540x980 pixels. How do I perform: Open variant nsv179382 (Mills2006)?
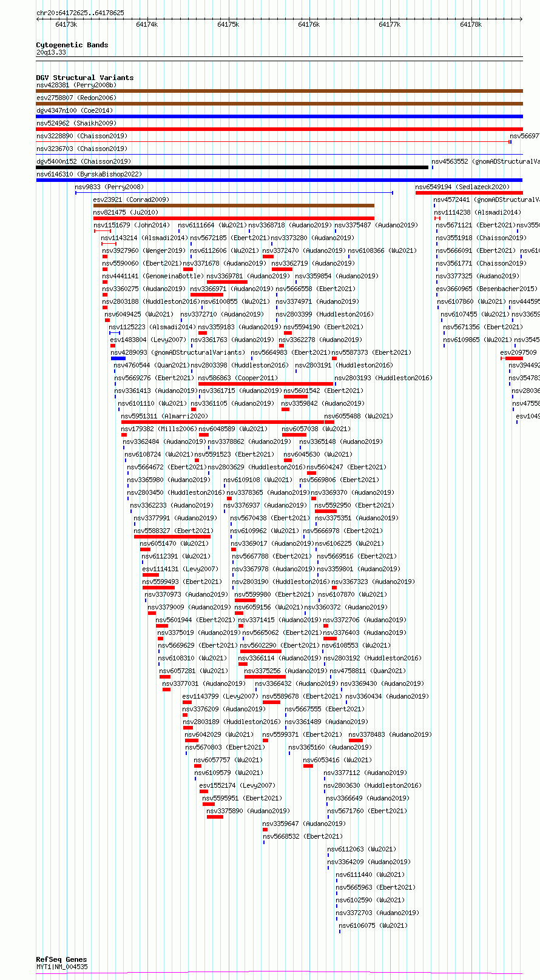(159, 429)
